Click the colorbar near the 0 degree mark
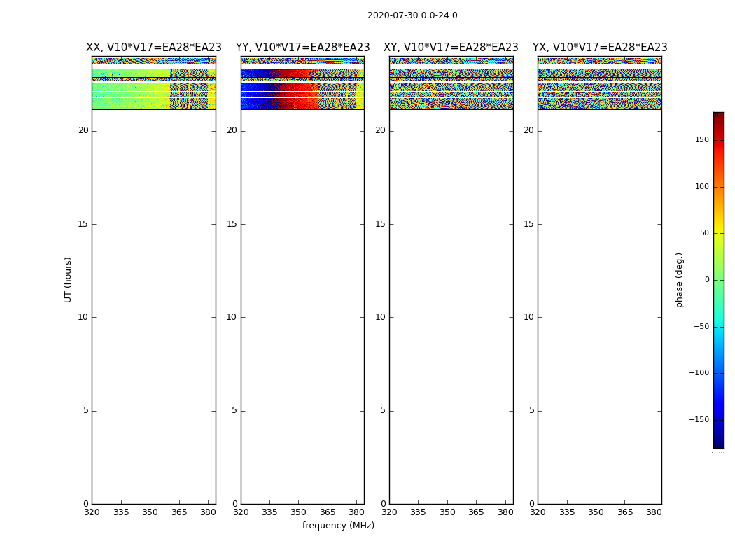The width and height of the screenshot is (735, 560). [718, 280]
